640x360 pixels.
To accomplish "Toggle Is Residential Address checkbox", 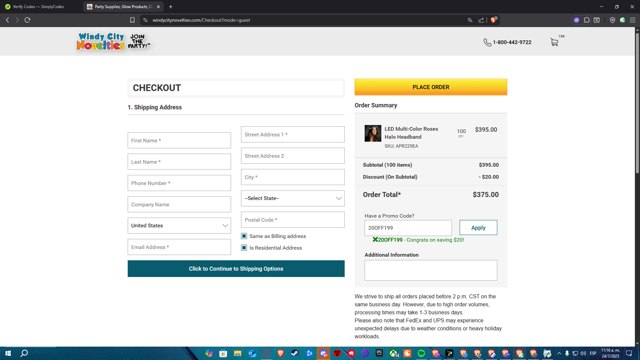I will 244,248.
